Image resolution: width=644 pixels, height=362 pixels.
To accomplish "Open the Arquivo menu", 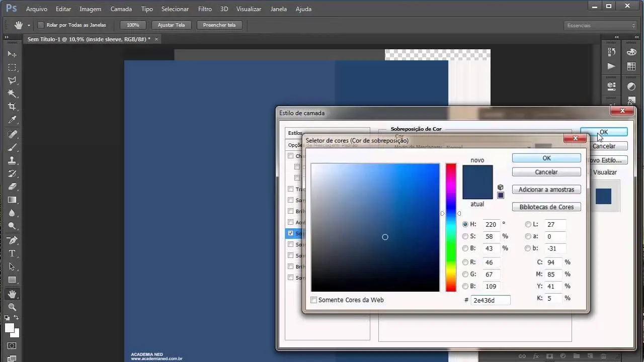I will (x=36, y=9).
